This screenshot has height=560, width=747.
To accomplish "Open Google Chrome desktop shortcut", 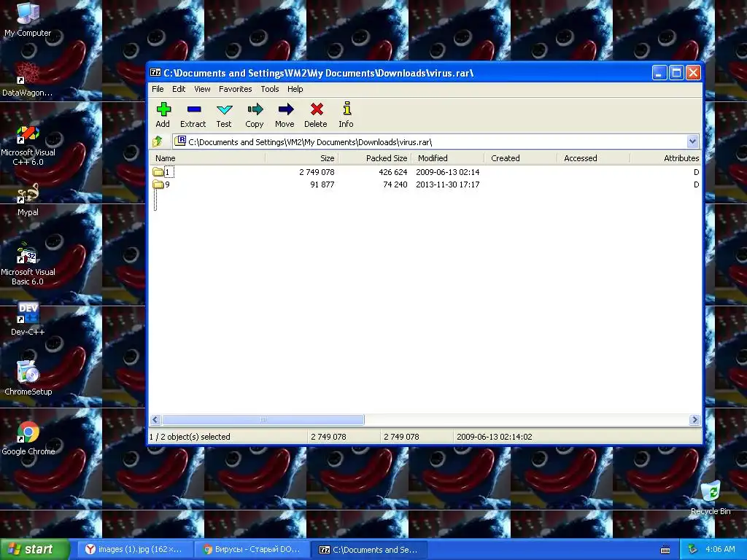I will 28,438.
